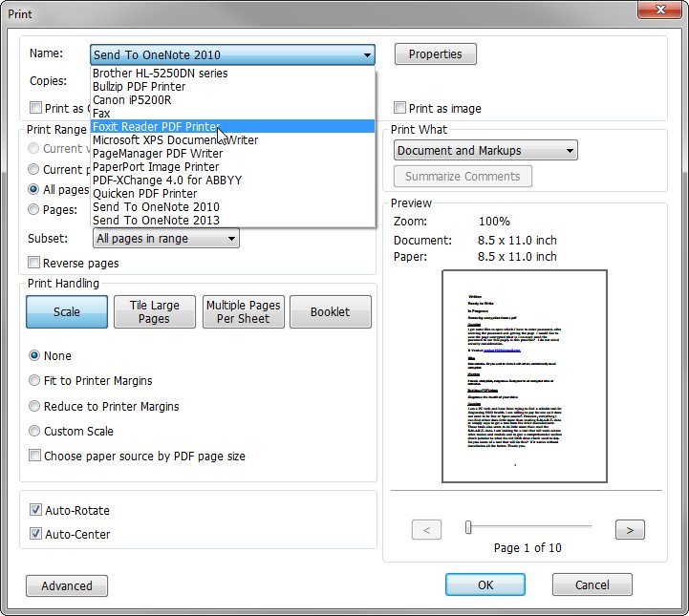Image resolution: width=689 pixels, height=616 pixels.
Task: Click the document preview thumbnail
Action: click(x=525, y=376)
